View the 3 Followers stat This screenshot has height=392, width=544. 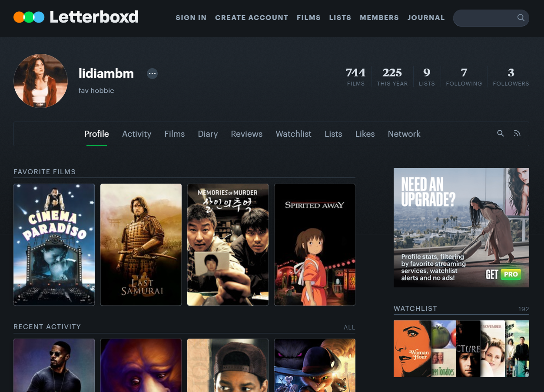(x=511, y=77)
